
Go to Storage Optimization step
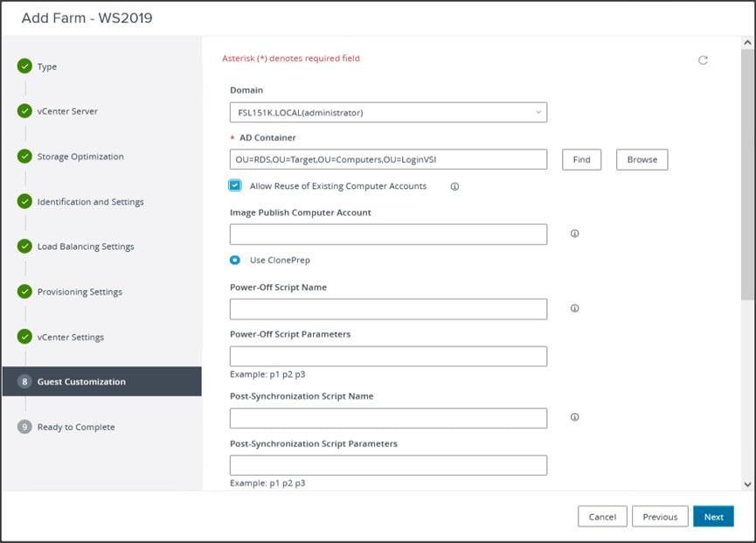pos(80,157)
